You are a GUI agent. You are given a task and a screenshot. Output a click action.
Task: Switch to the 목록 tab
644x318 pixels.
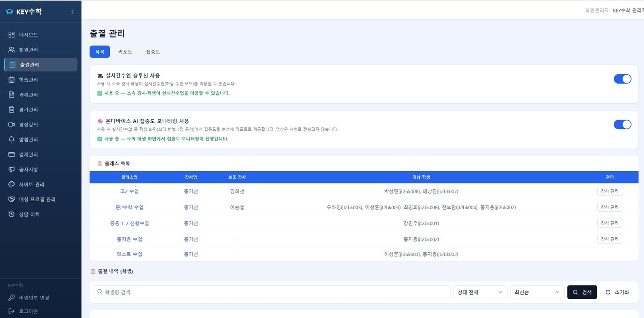[100, 52]
